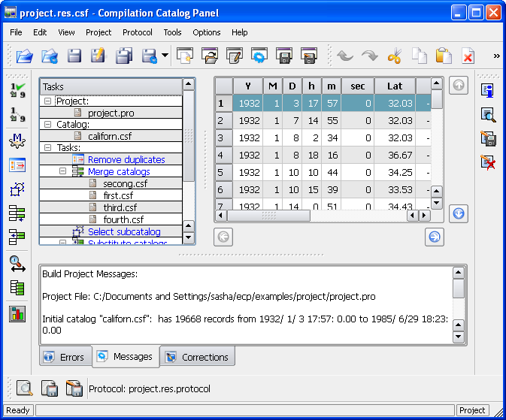
Task: Click the Undo arrow icon
Action: [345, 56]
